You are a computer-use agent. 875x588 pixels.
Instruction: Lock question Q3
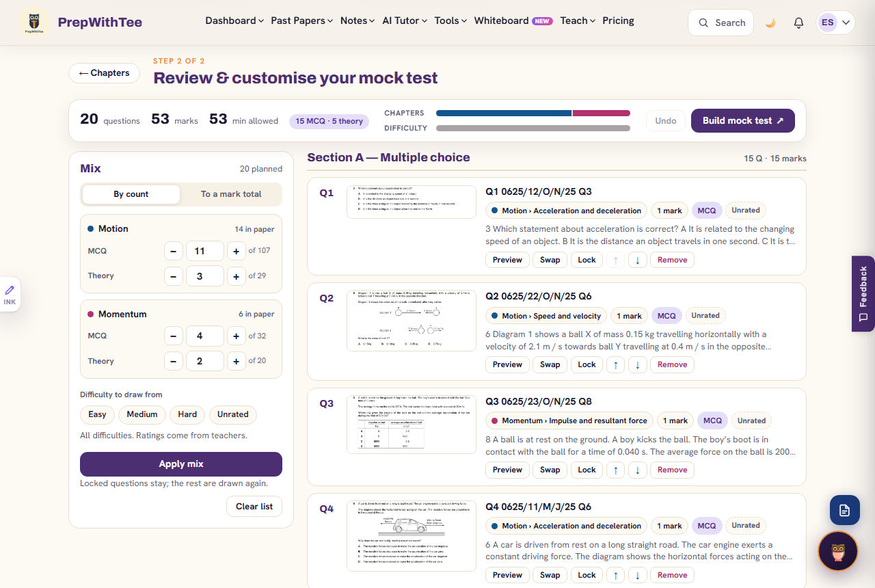pos(587,470)
